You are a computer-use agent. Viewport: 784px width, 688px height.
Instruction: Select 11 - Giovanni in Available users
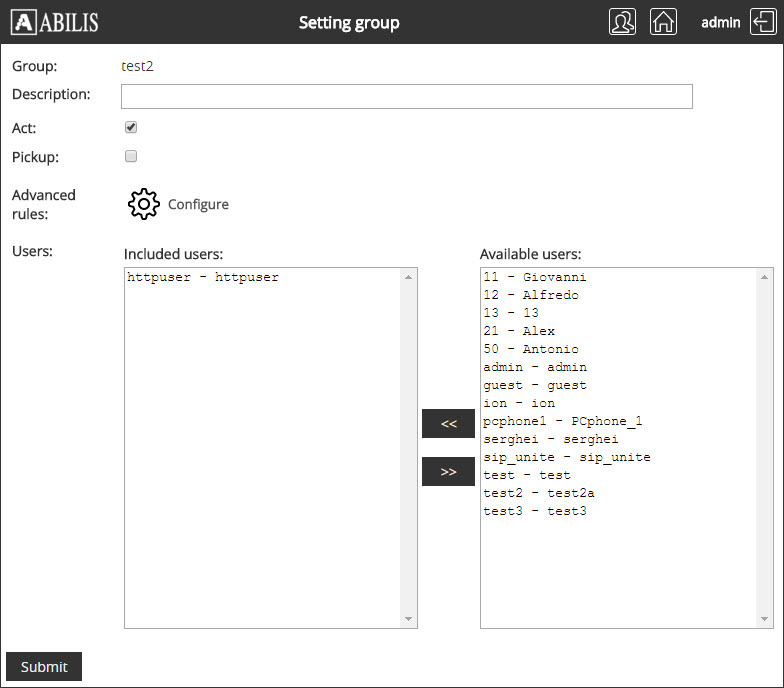534,277
